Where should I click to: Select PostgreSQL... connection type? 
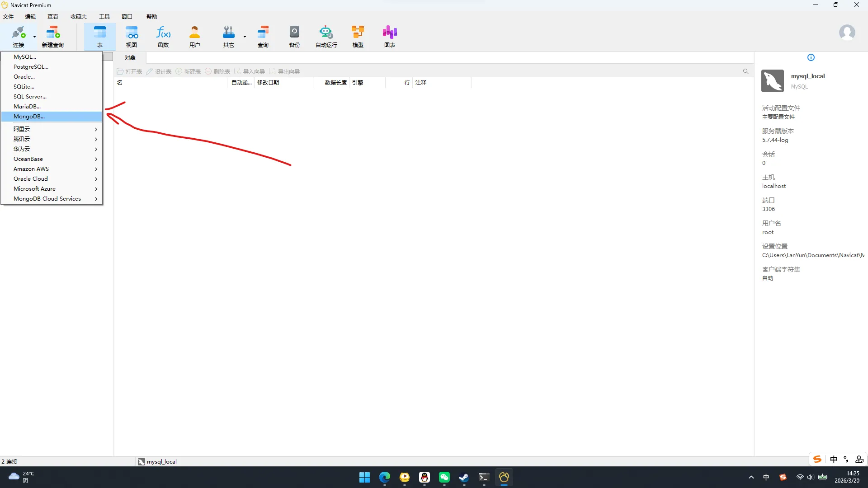[31, 67]
